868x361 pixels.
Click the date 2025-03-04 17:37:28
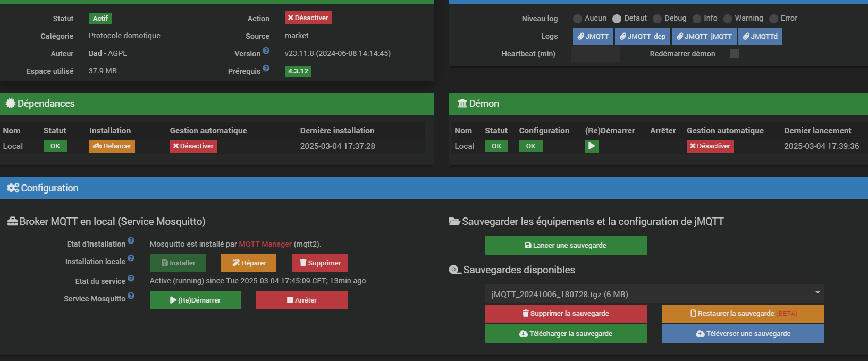[x=338, y=146]
